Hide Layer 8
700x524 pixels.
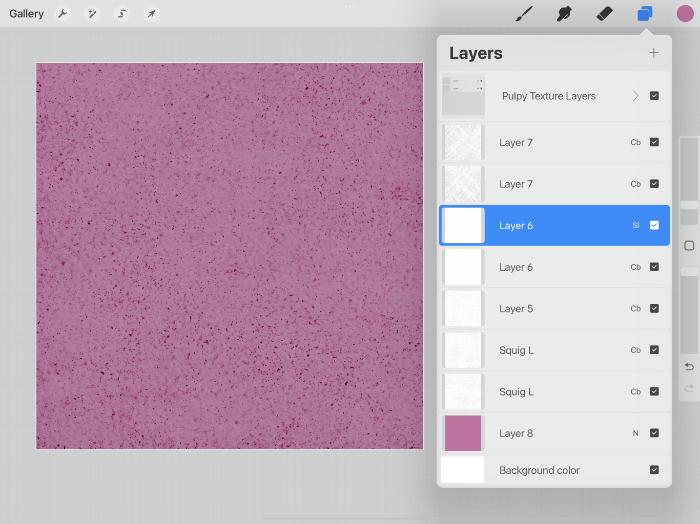[654, 433]
